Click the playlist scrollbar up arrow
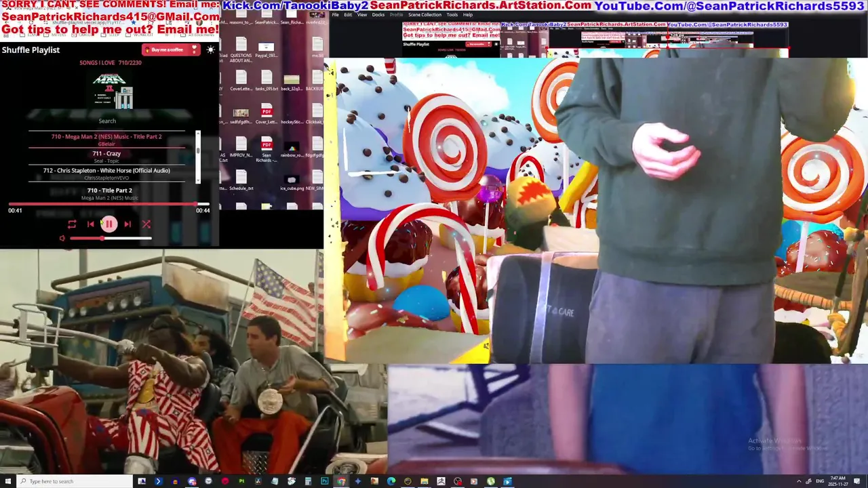 click(x=198, y=134)
